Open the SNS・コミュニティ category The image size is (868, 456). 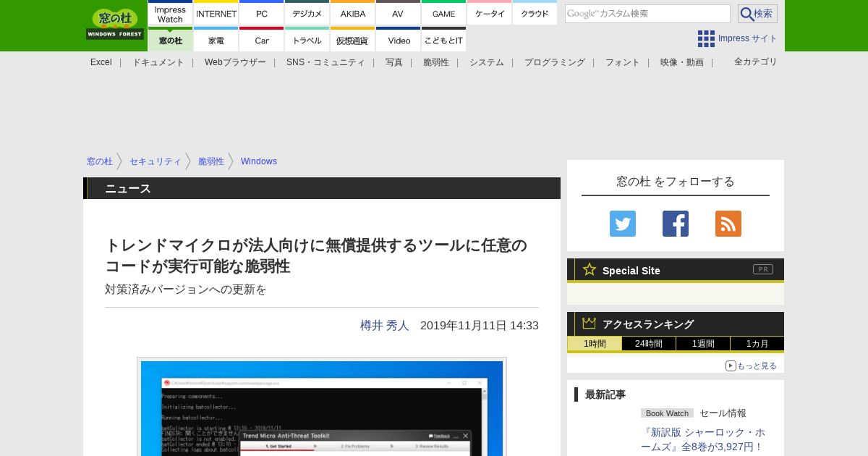[x=325, y=62]
